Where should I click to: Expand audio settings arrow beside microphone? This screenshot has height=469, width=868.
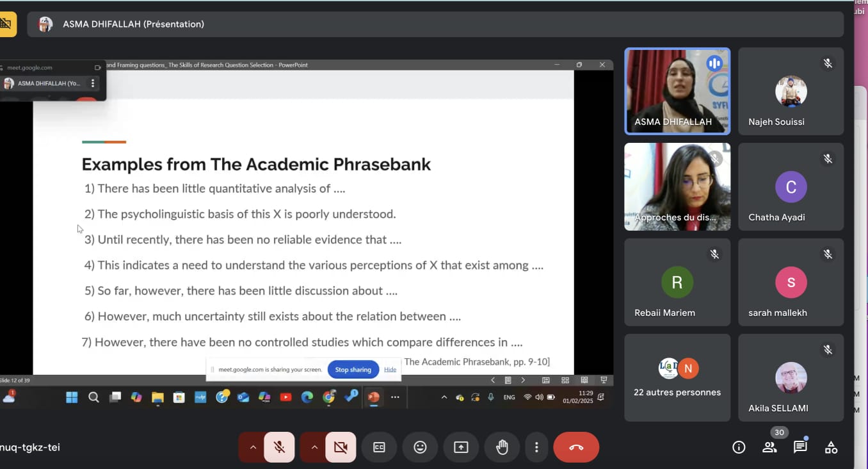[253, 447]
